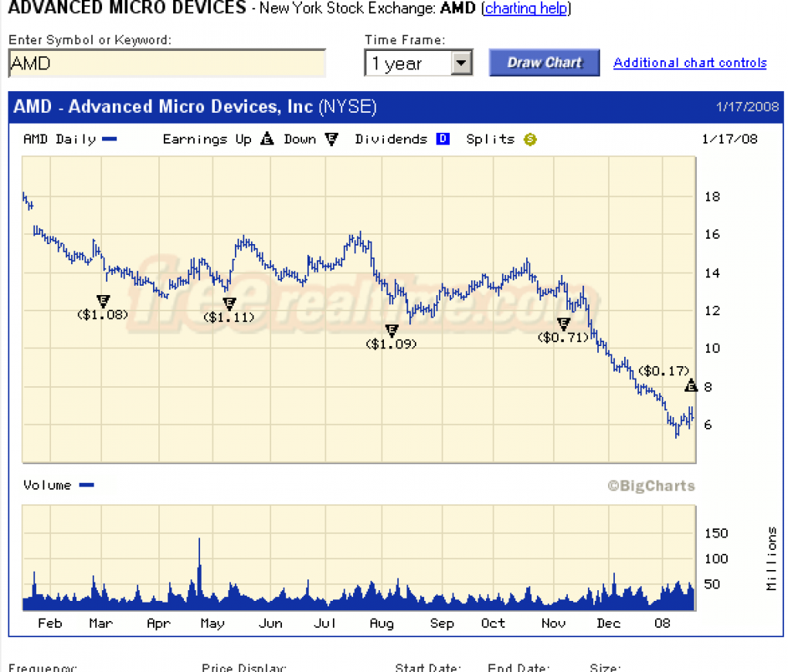The height and width of the screenshot is (672, 788).
Task: Click the Symbol or Keyword field containing AMD
Action: [x=167, y=63]
